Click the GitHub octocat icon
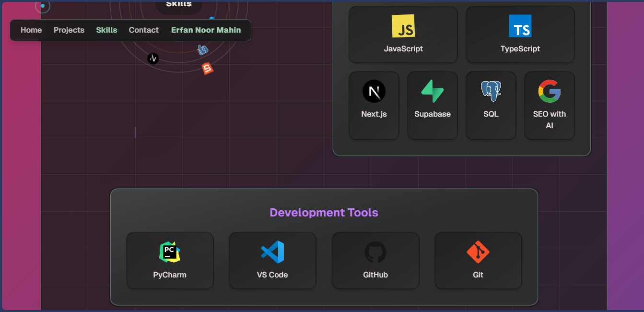This screenshot has width=644, height=312. pyautogui.click(x=375, y=252)
